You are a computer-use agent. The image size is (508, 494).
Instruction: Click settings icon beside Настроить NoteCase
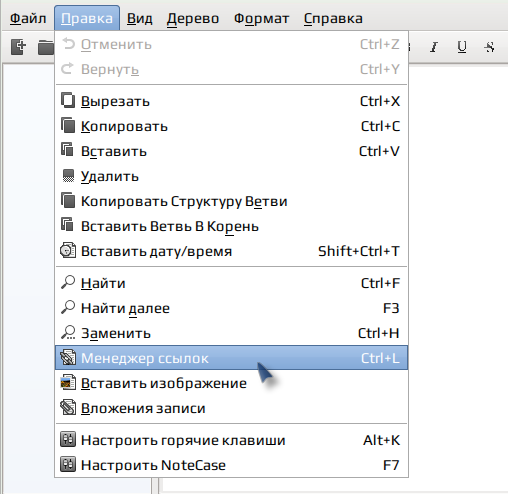[68, 464]
